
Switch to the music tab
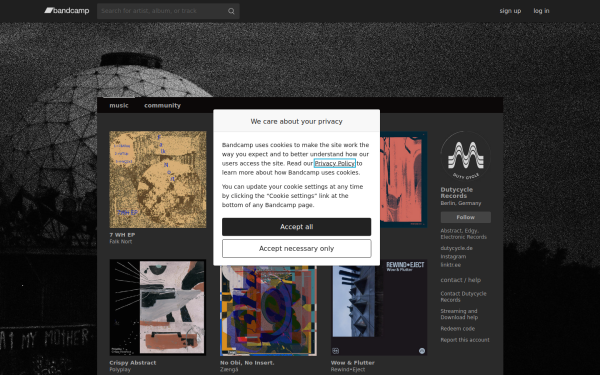[119, 105]
